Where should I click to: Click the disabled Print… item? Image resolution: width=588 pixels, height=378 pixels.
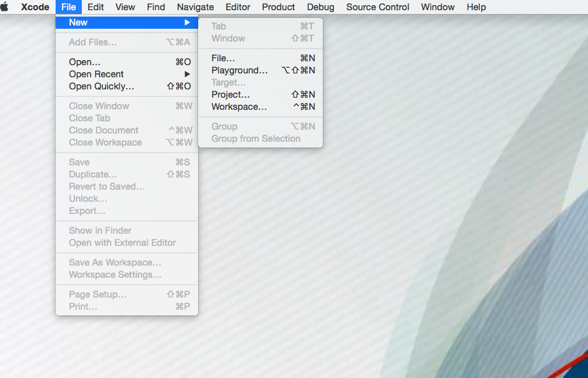click(127, 306)
